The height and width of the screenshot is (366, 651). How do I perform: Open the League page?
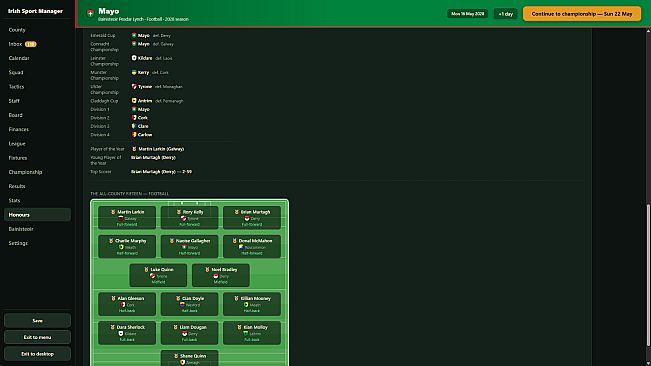(37, 144)
